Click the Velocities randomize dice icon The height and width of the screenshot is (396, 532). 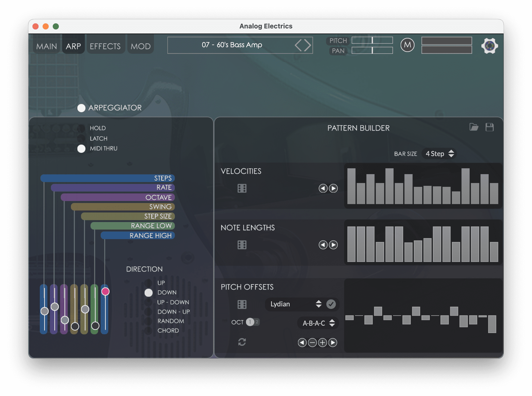point(242,188)
